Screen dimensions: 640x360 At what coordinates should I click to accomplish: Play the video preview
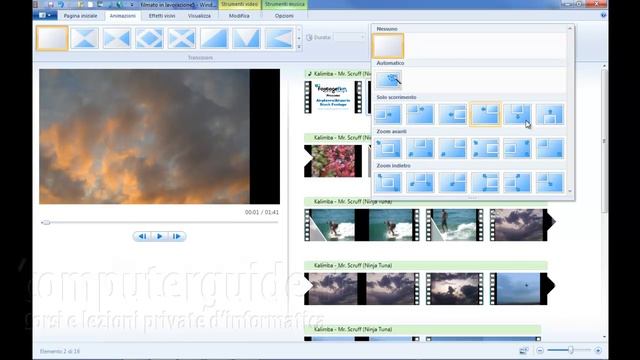click(x=160, y=236)
